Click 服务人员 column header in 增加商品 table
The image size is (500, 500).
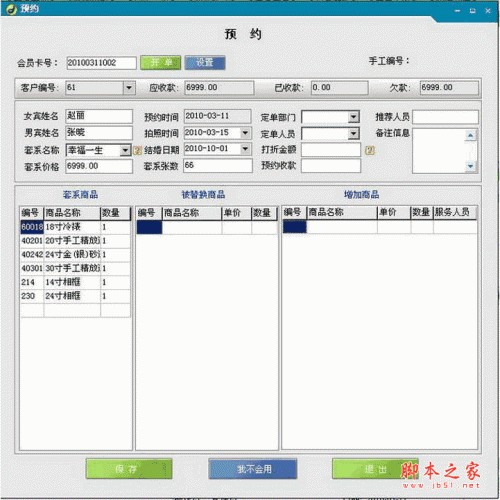(x=455, y=212)
